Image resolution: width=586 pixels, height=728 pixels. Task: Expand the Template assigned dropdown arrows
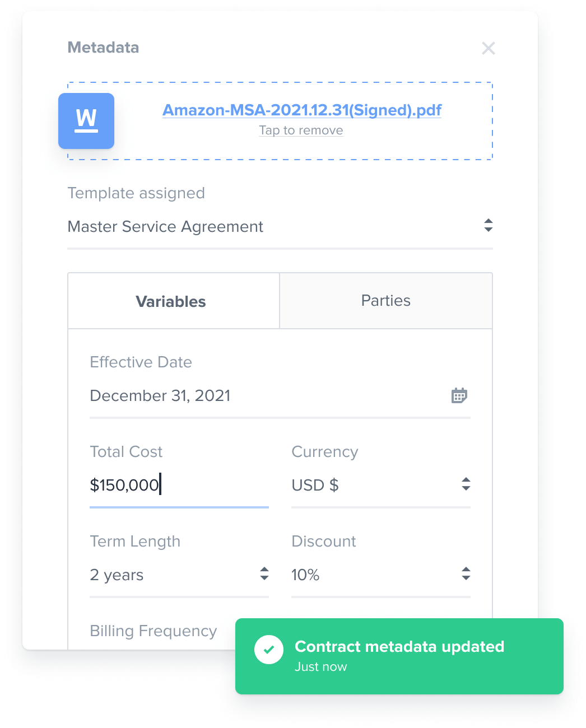(x=489, y=226)
